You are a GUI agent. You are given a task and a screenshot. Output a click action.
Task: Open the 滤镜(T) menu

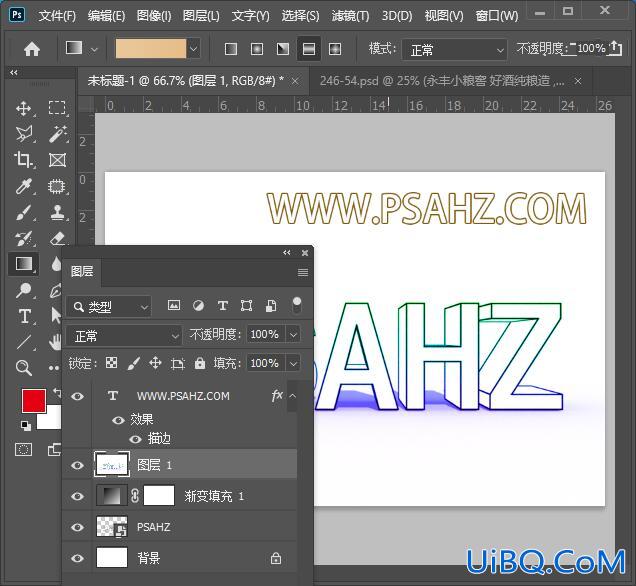click(350, 16)
